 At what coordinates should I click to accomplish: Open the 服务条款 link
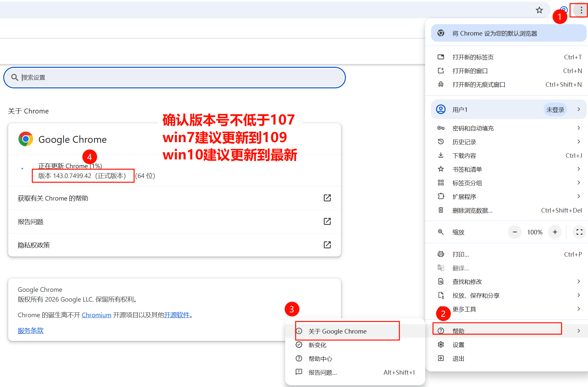coord(30,331)
